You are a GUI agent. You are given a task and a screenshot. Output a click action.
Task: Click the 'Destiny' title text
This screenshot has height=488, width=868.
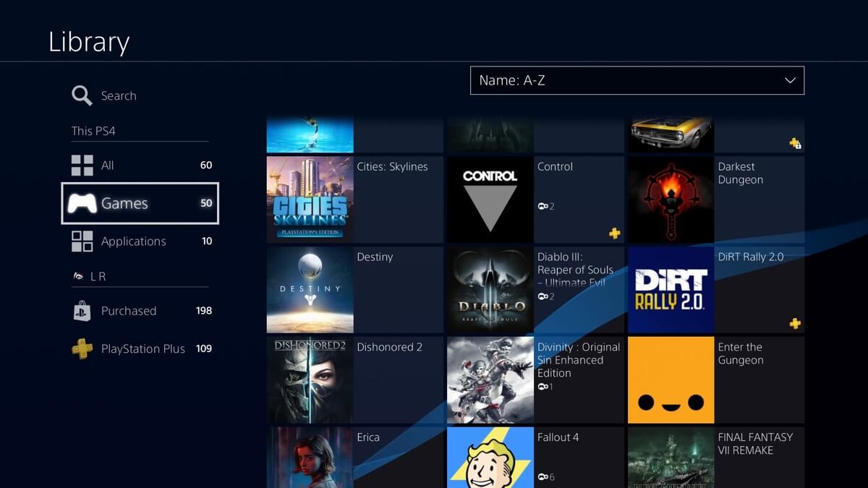click(x=375, y=257)
